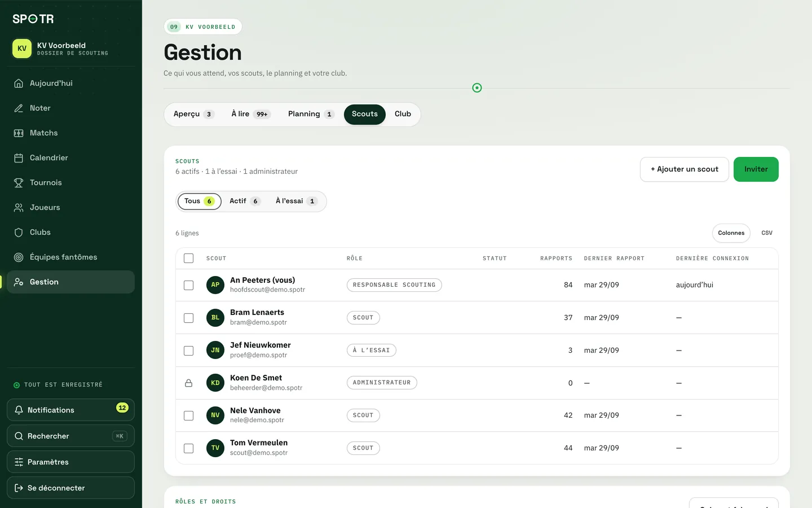This screenshot has width=812, height=508.
Task: Click the AP avatar for An Peeters
Action: (215, 285)
